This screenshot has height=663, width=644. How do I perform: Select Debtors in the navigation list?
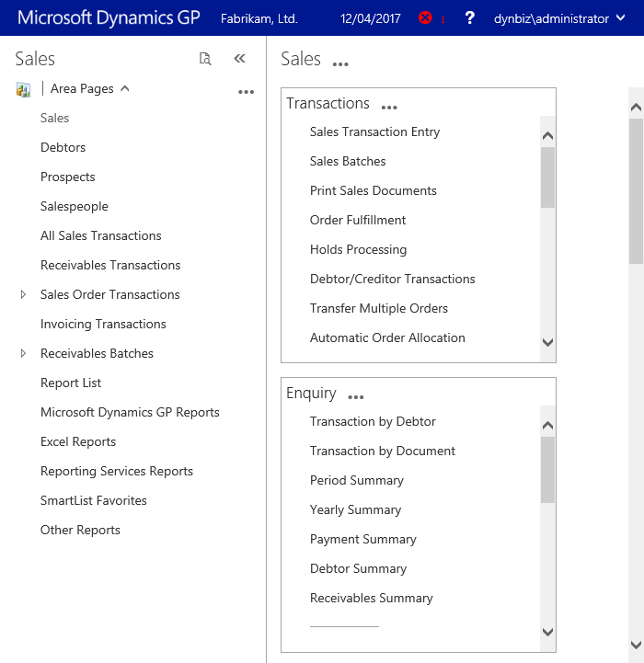tap(63, 147)
